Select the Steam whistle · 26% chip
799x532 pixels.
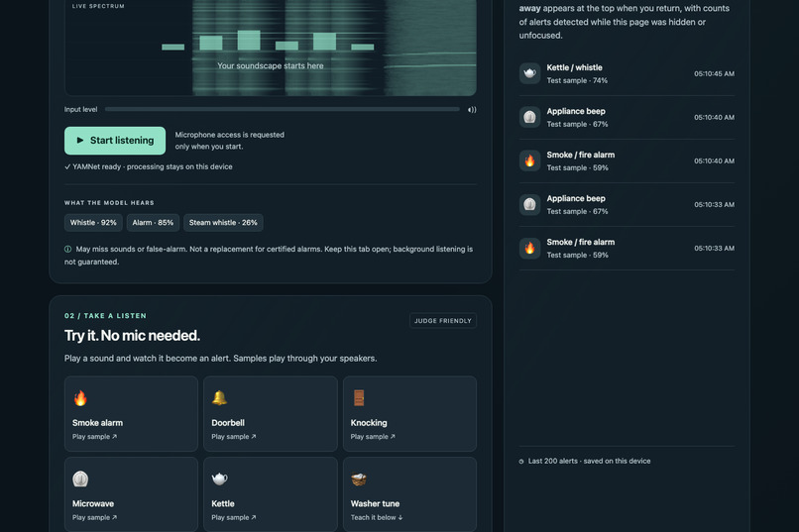click(223, 223)
